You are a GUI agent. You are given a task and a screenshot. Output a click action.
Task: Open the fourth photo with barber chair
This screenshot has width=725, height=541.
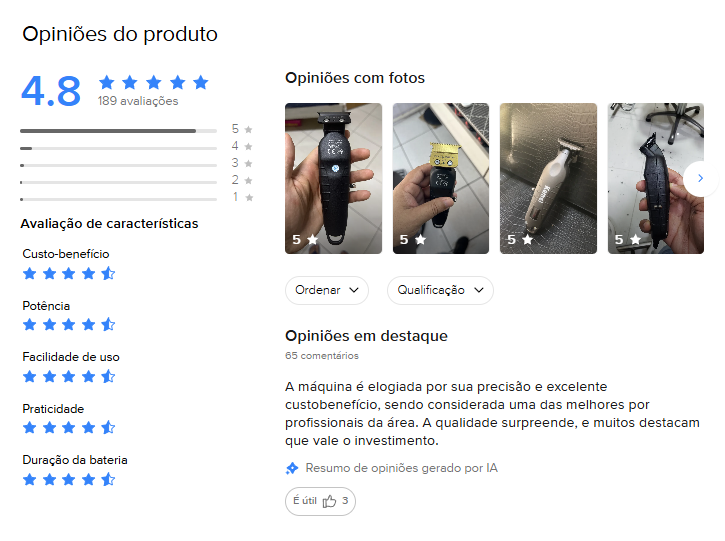click(656, 178)
